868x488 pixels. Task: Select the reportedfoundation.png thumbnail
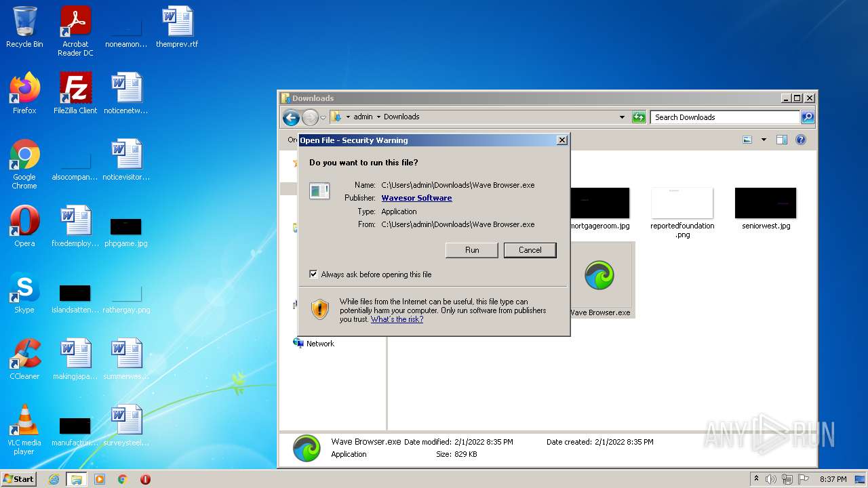click(x=682, y=213)
